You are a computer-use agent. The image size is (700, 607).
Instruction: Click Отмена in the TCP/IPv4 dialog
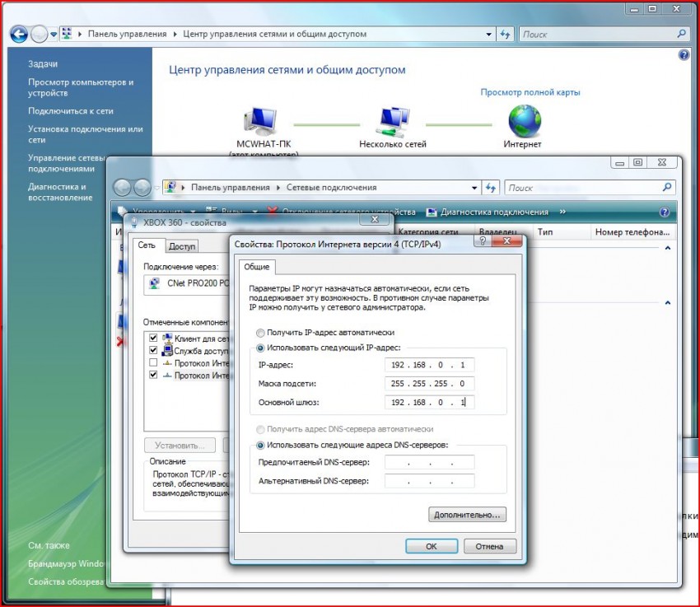click(x=490, y=546)
